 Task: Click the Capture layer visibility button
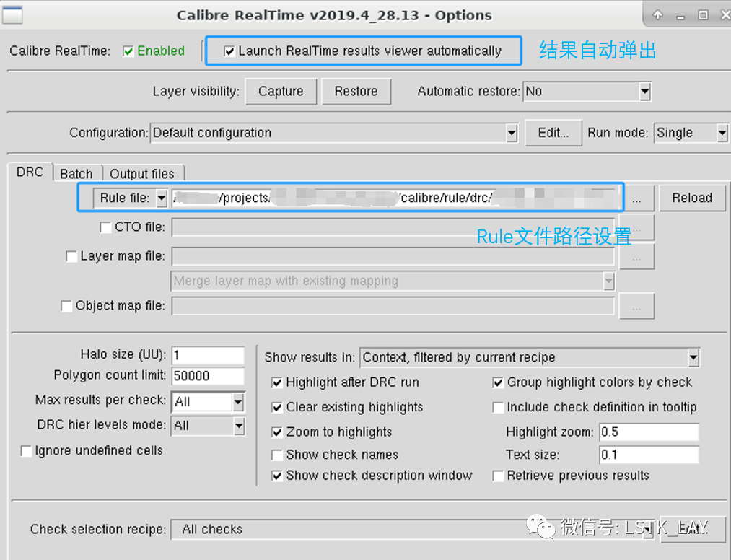281,92
